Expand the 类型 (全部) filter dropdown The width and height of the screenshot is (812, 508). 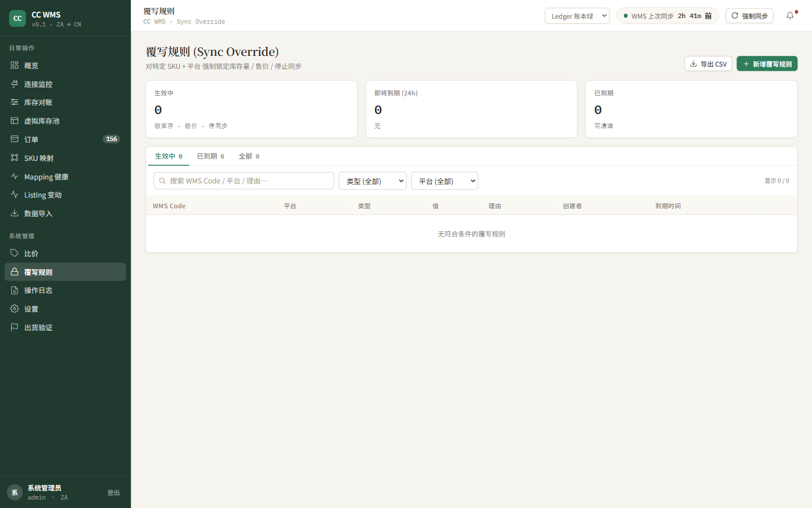point(372,181)
